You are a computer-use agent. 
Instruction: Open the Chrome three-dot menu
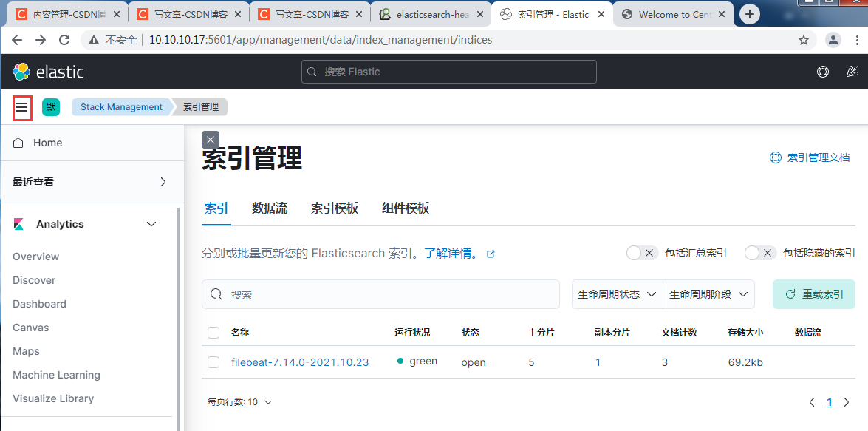click(x=856, y=40)
